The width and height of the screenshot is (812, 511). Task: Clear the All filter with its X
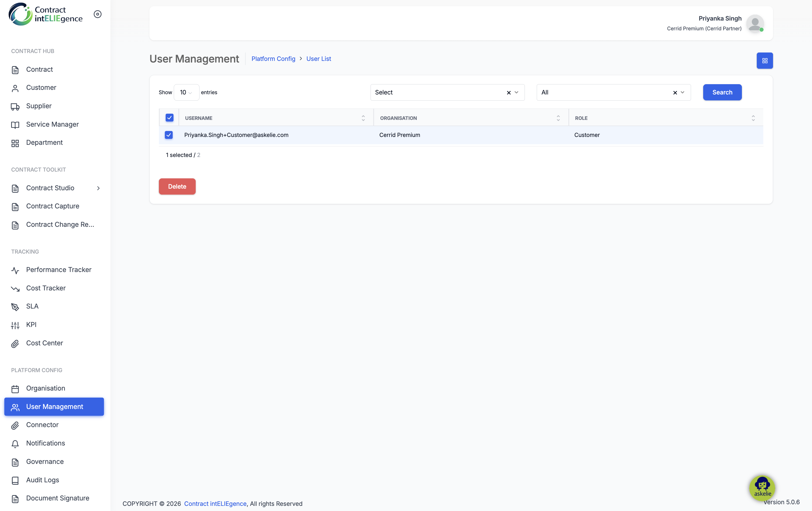(x=675, y=92)
